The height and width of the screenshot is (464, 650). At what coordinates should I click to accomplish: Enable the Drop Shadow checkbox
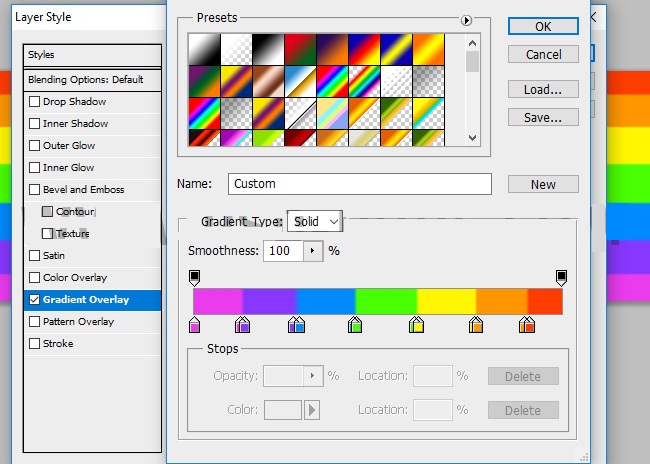coord(34,101)
